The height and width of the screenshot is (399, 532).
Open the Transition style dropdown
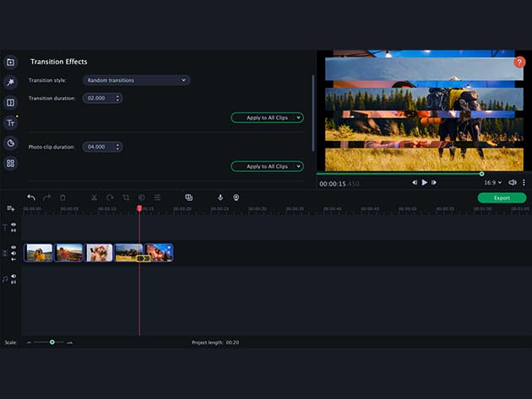coord(137,80)
